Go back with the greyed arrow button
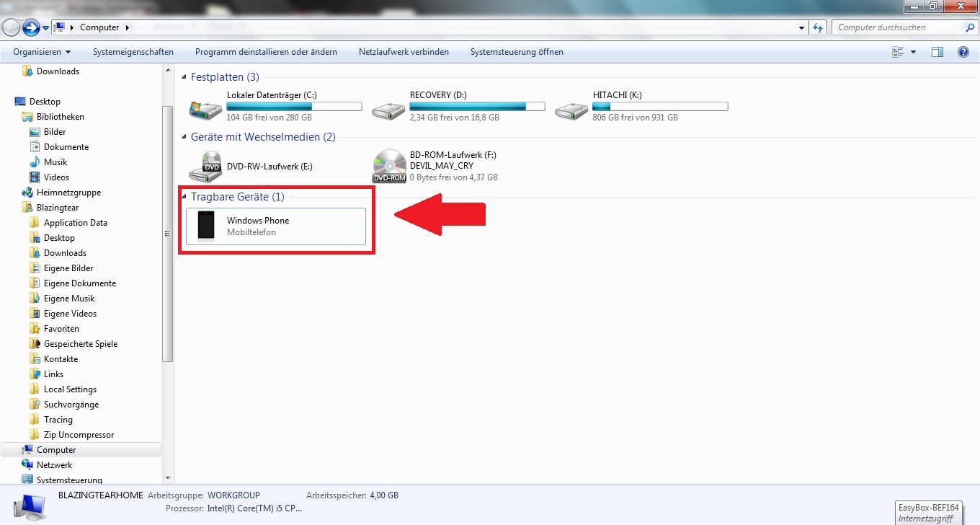980x525 pixels. click(x=11, y=27)
